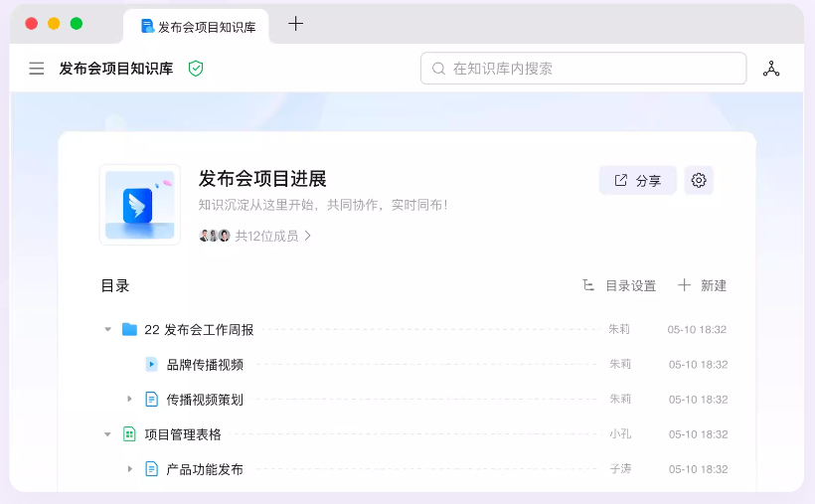815x504 pixels.
Task: Click author 小孔 on 项目管理表格 row
Action: click(x=620, y=433)
